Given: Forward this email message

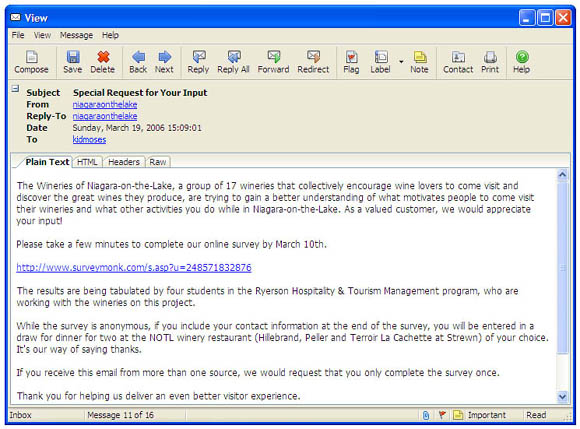Looking at the screenshot, I should (273, 62).
